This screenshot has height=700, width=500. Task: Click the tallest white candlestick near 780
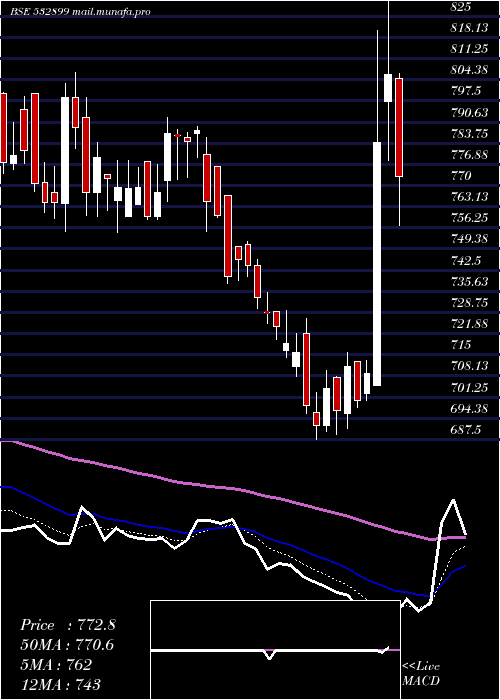tap(377, 264)
